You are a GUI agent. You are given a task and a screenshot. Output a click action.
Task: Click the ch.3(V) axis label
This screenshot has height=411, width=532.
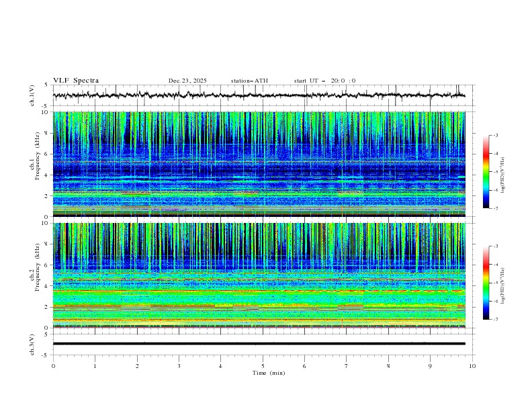(33, 344)
